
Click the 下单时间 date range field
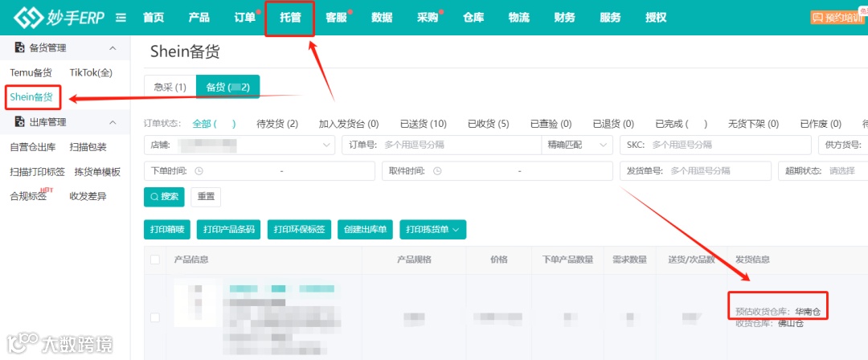point(259,171)
